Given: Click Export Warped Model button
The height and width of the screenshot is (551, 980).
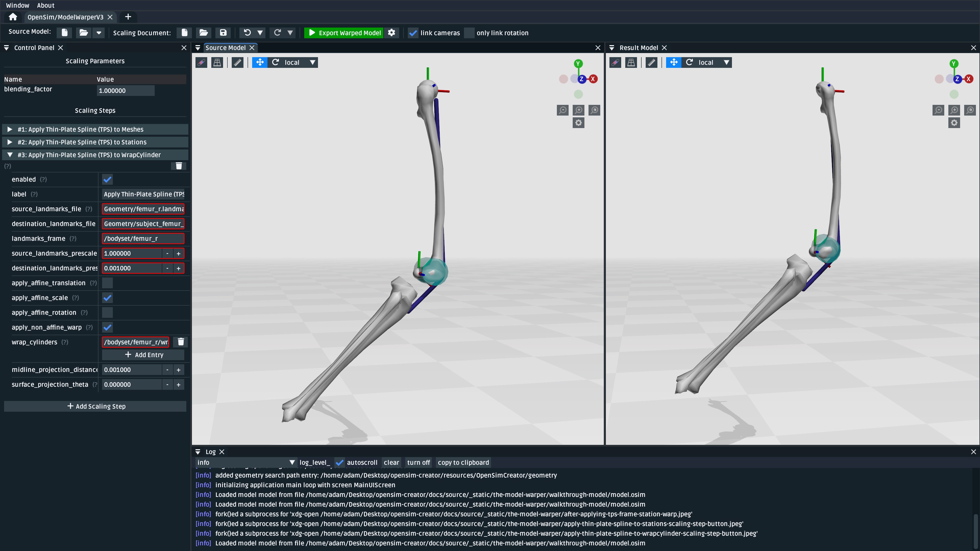Looking at the screenshot, I should tap(344, 33).
